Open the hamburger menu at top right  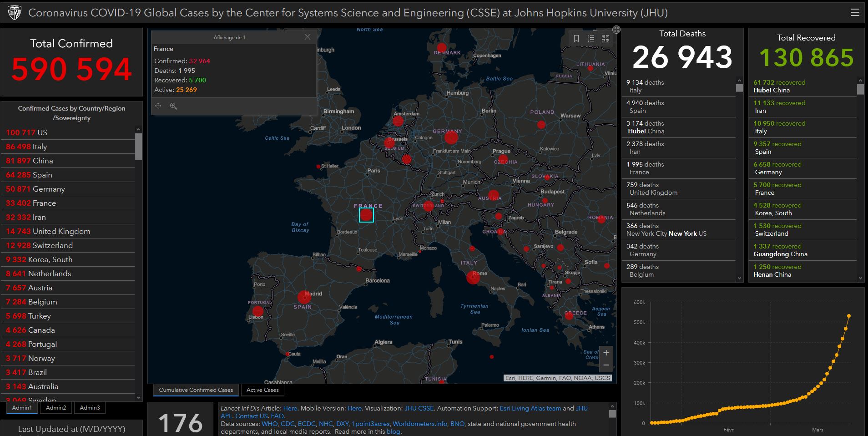tap(855, 12)
